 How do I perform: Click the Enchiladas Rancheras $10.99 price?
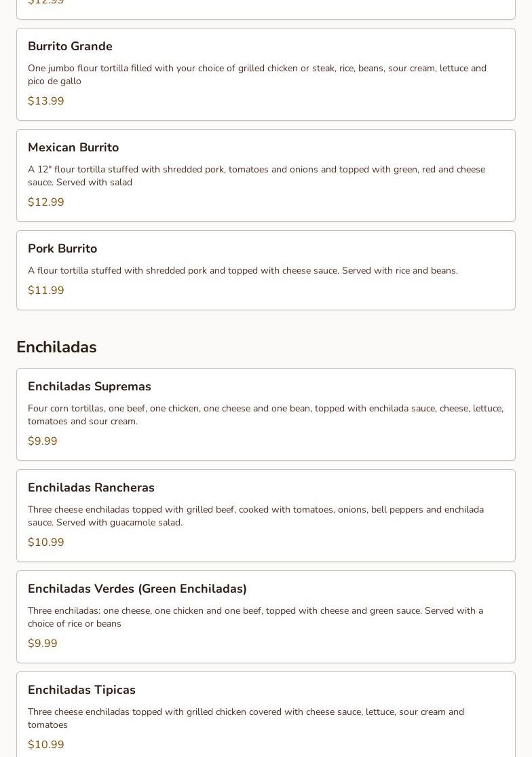pyautogui.click(x=46, y=542)
